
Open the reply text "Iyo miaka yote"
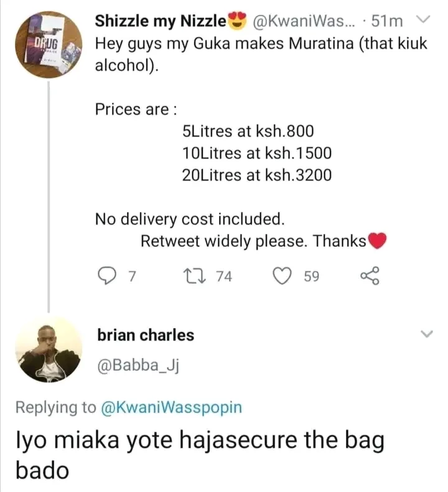tap(94, 440)
